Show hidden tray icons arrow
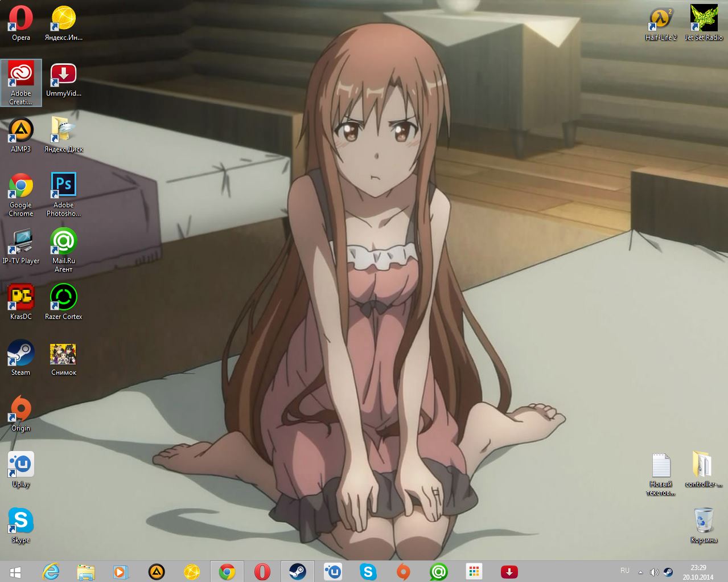 coord(640,572)
